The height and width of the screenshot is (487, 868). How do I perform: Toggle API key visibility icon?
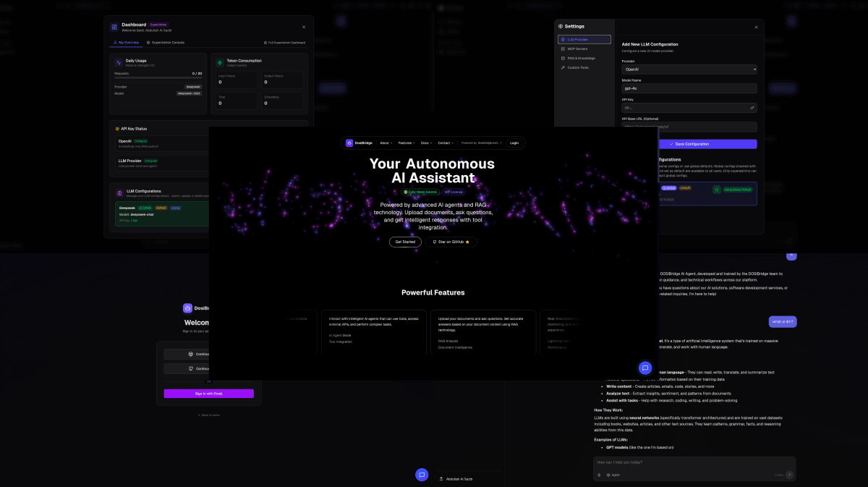point(752,107)
